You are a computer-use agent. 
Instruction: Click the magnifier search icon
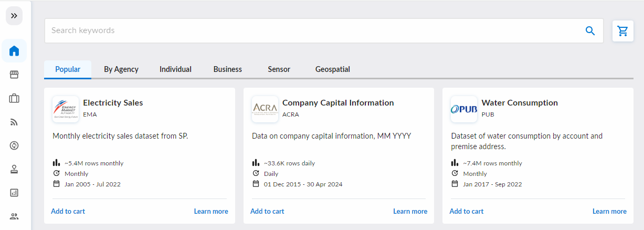590,31
